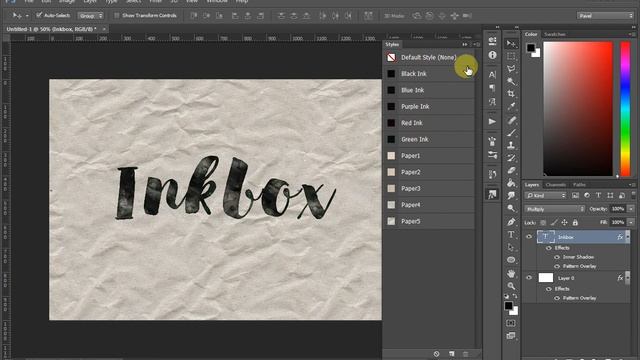
Task: Open the Paragraph panel icon
Action: 492,88
